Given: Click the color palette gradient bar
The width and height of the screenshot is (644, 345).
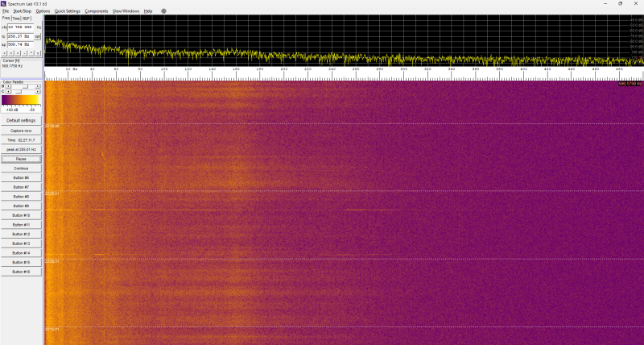Looking at the screenshot, I should coord(21,100).
